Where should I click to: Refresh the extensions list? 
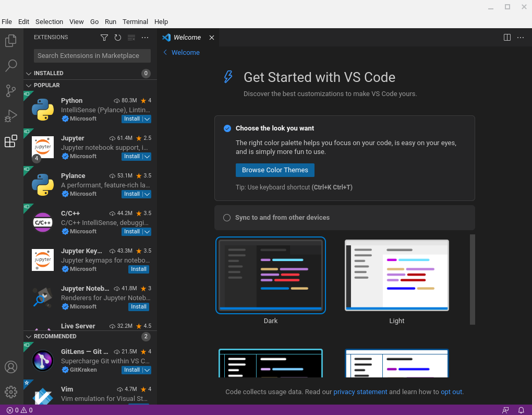tap(118, 38)
